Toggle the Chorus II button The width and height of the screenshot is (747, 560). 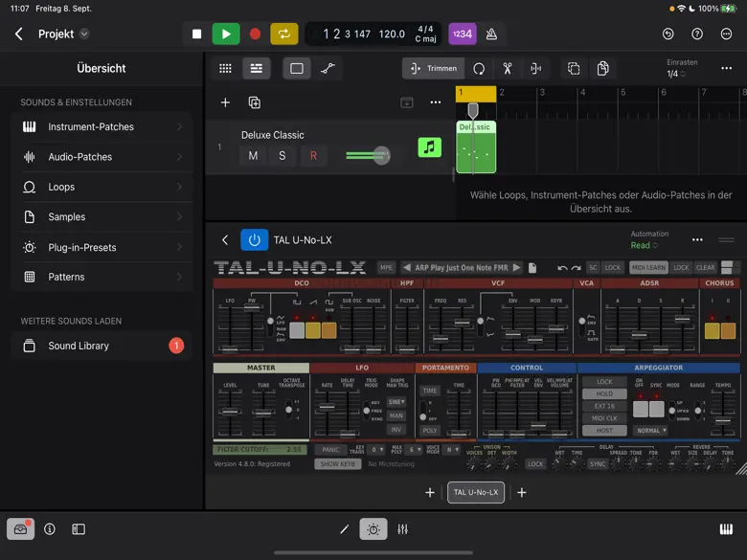(x=728, y=330)
